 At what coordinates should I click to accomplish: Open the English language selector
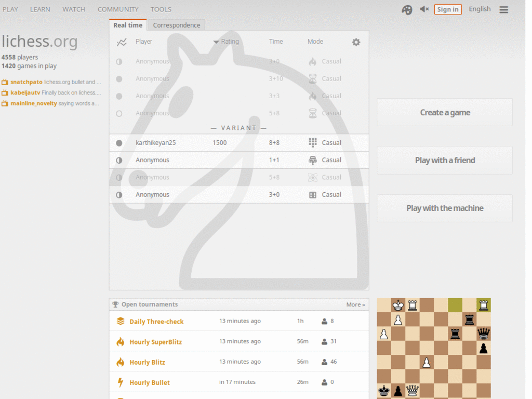480,9
